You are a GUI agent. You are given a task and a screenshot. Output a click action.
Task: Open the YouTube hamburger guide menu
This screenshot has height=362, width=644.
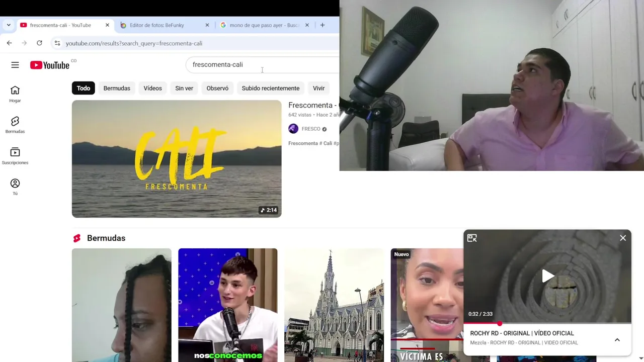tap(15, 65)
